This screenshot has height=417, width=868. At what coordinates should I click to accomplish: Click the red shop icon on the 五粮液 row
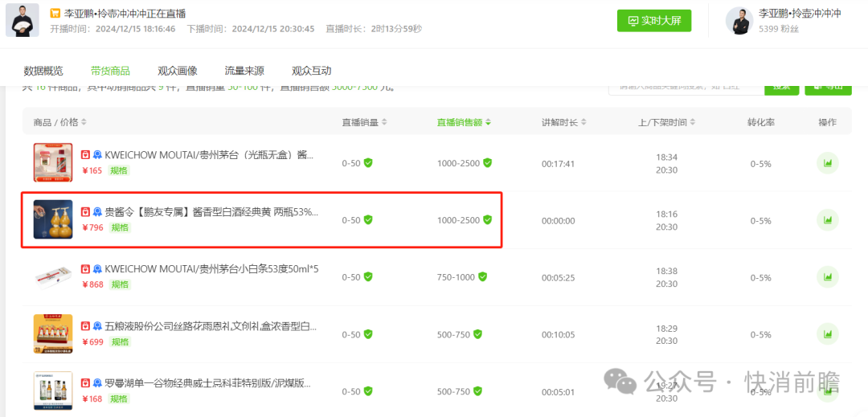click(x=85, y=326)
